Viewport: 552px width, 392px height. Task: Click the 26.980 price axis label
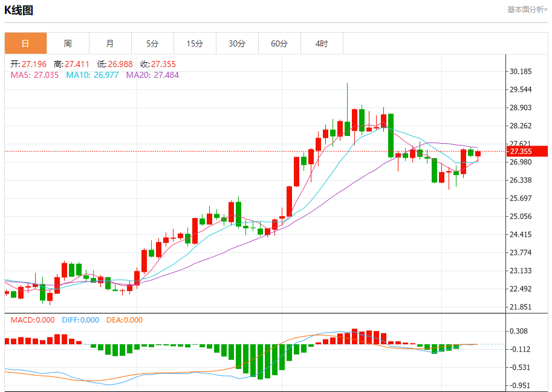[521, 162]
